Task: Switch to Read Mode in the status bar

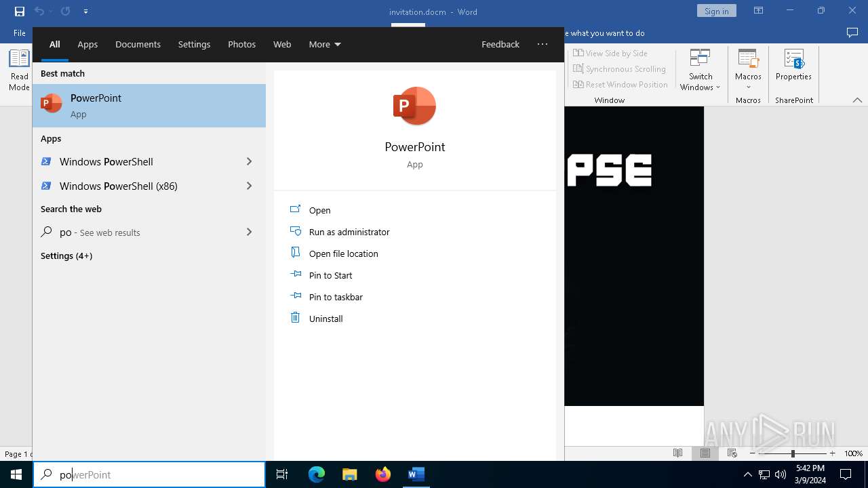Action: pyautogui.click(x=677, y=453)
